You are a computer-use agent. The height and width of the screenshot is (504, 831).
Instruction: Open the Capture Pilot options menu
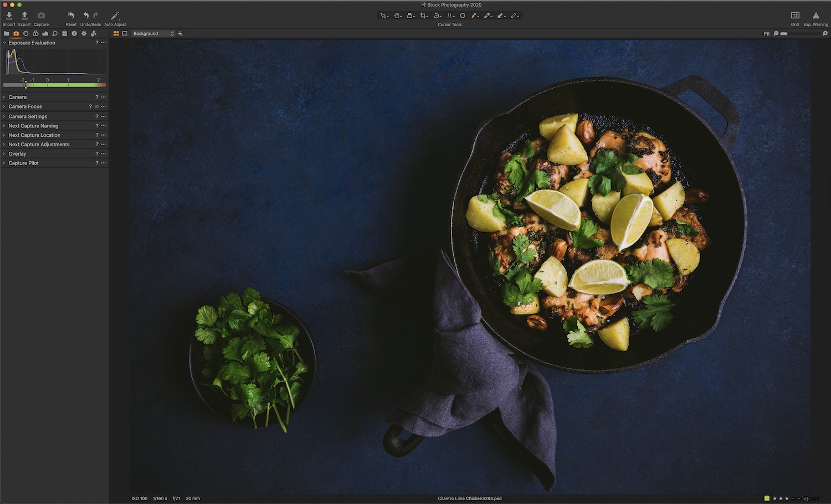click(x=104, y=163)
